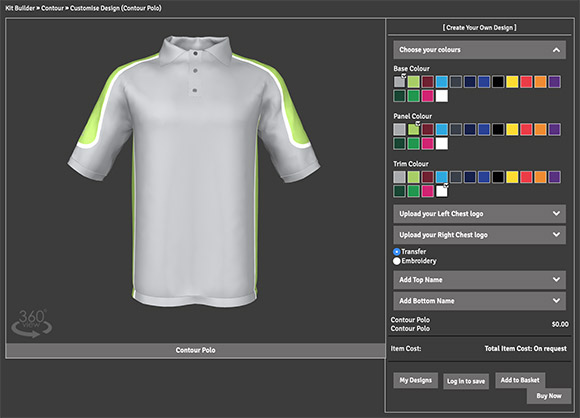Set Trim Colour to orange swatch
Screen dimensions: 580x418
(x=540, y=177)
